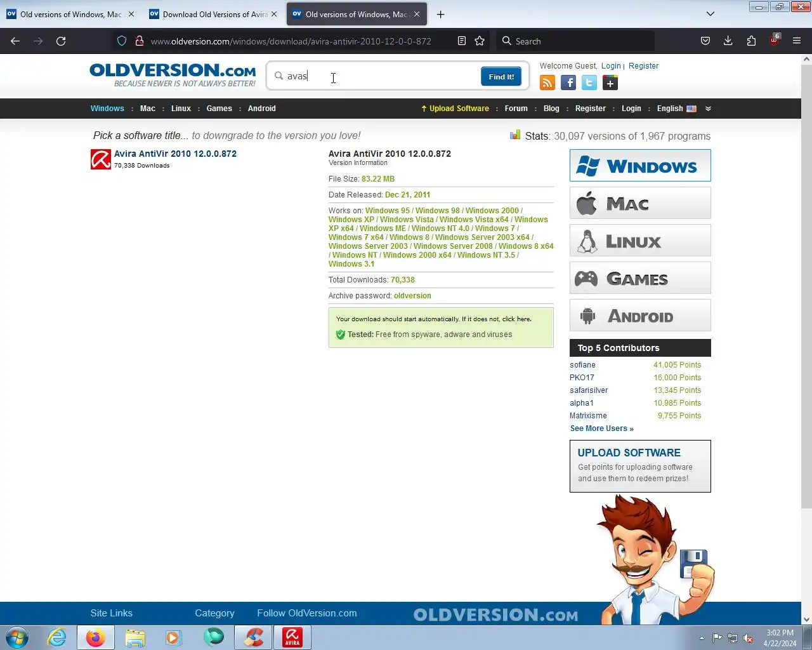Viewport: 812px width, 650px height.
Task: Expand the nav bar double-chevron dropdown
Action: pyautogui.click(x=708, y=109)
